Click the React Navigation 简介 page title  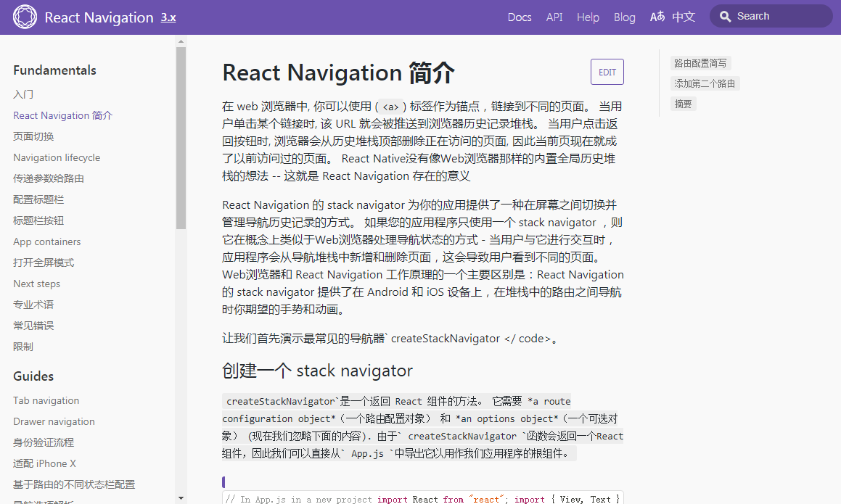click(338, 73)
